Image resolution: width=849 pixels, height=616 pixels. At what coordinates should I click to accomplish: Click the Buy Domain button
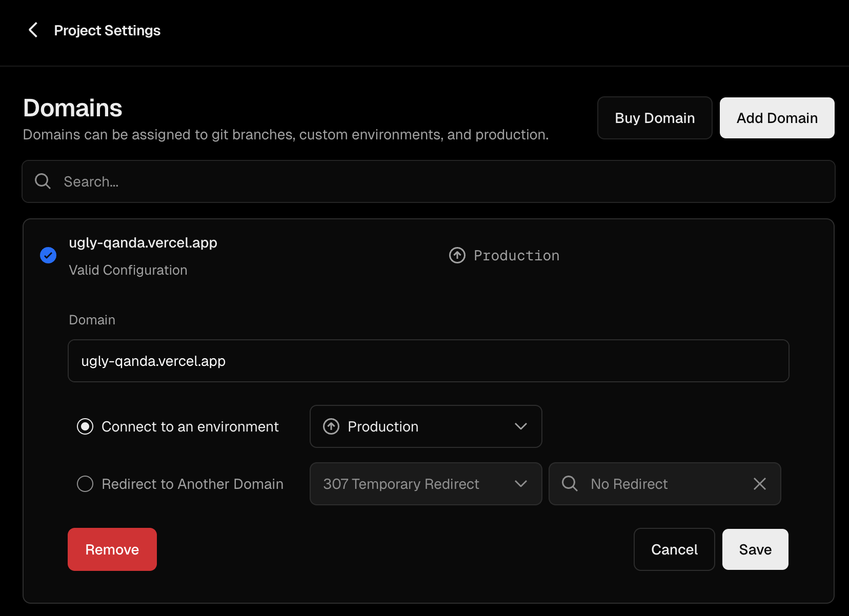[x=655, y=118]
